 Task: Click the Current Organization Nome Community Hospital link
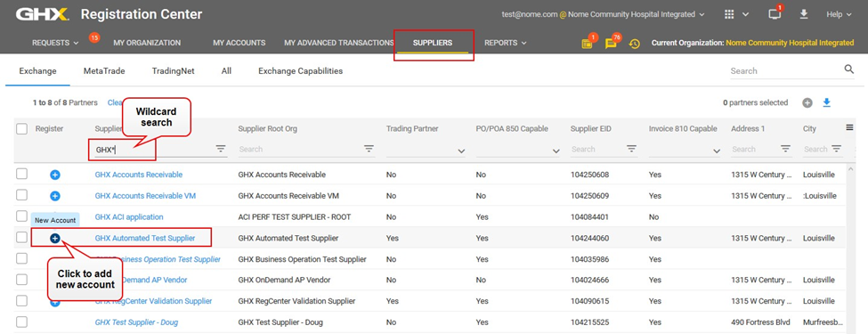(790, 43)
